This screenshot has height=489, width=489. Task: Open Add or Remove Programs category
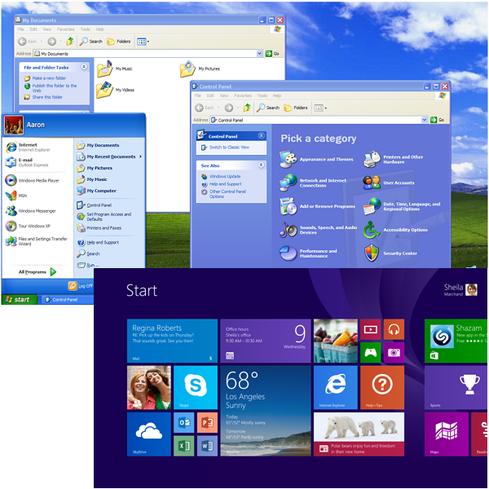tap(317, 206)
